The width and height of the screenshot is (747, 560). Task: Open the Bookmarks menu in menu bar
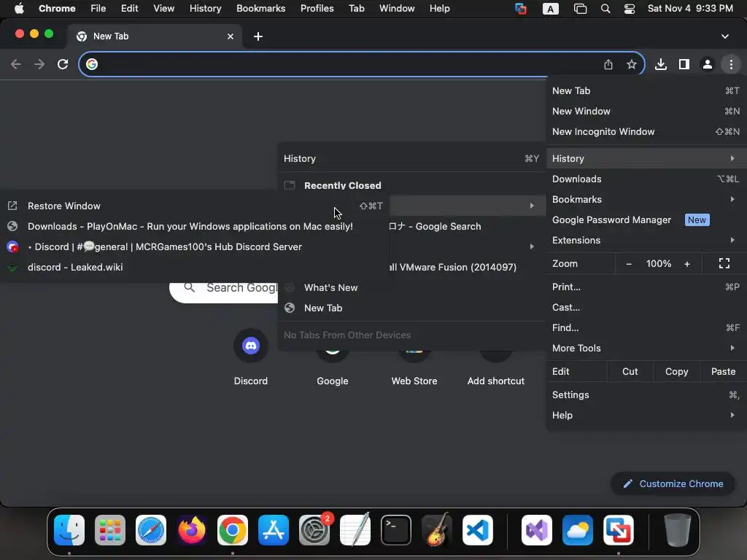pos(260,9)
